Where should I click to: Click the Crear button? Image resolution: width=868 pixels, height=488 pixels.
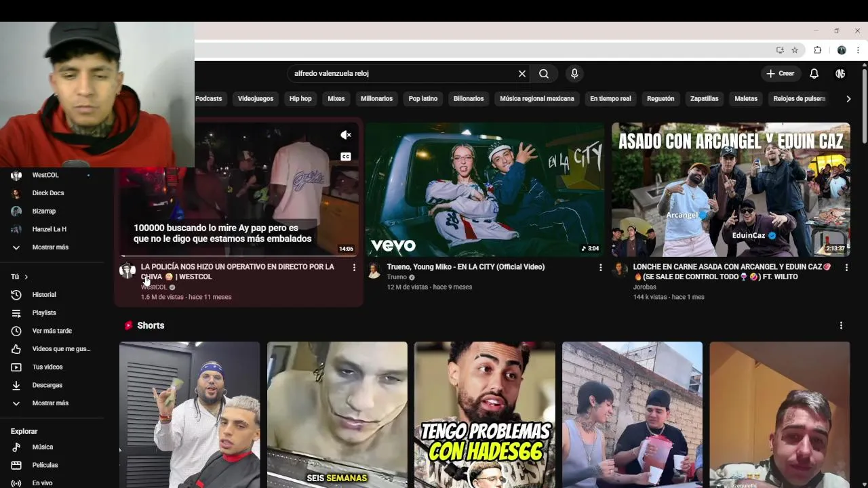[x=781, y=74]
